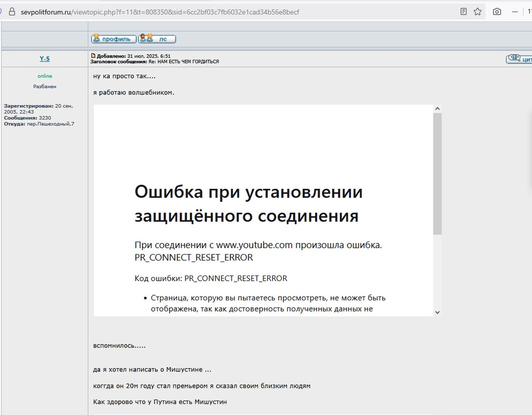Click the padlock site security icon
The width and height of the screenshot is (532, 415).
(12, 12)
